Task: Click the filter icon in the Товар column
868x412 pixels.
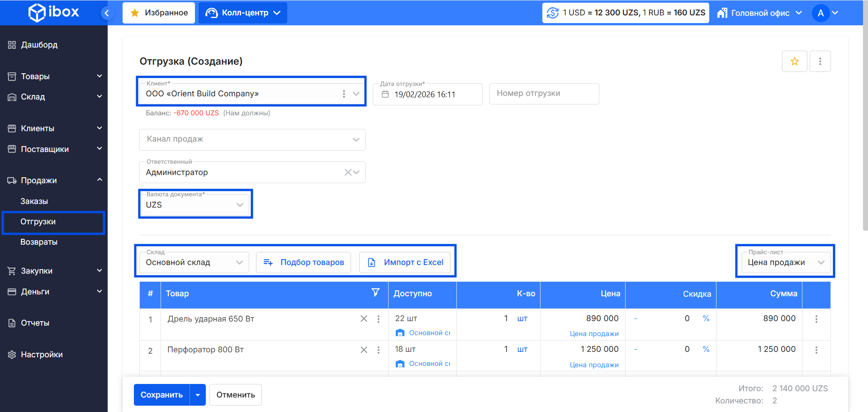Action: [x=375, y=293]
